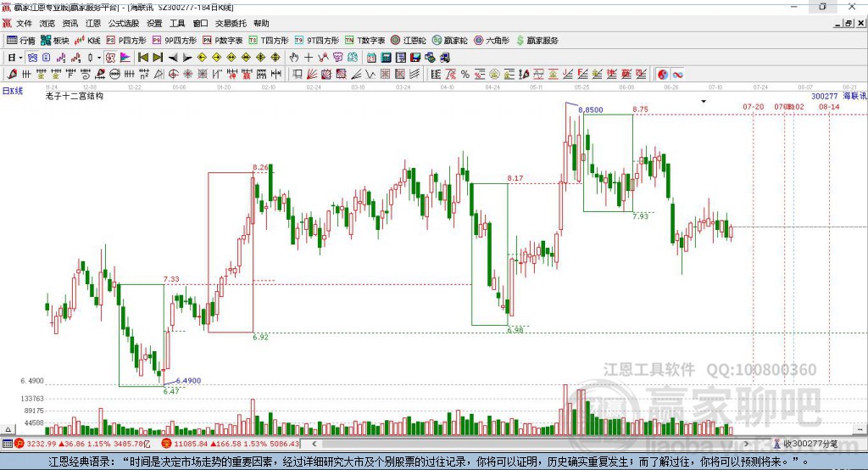This screenshot has width=868, height=470.
Task: Open the calculator icon
Action: (386, 58)
